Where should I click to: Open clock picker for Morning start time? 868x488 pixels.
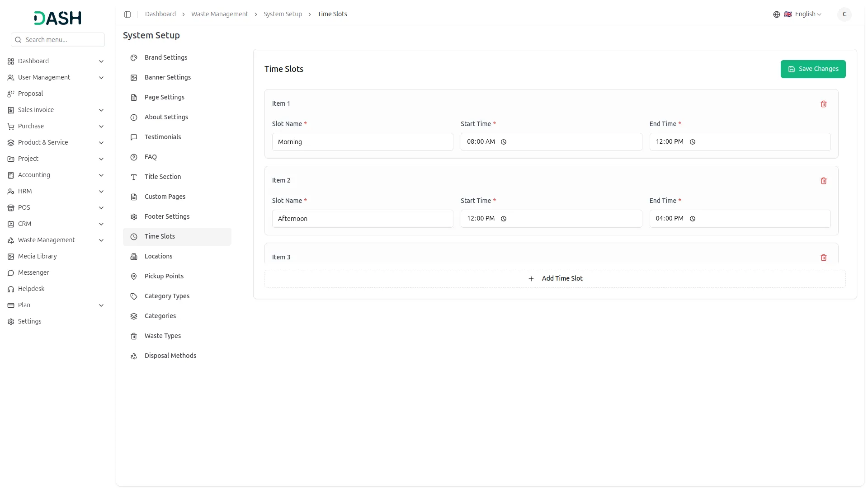[x=504, y=142]
